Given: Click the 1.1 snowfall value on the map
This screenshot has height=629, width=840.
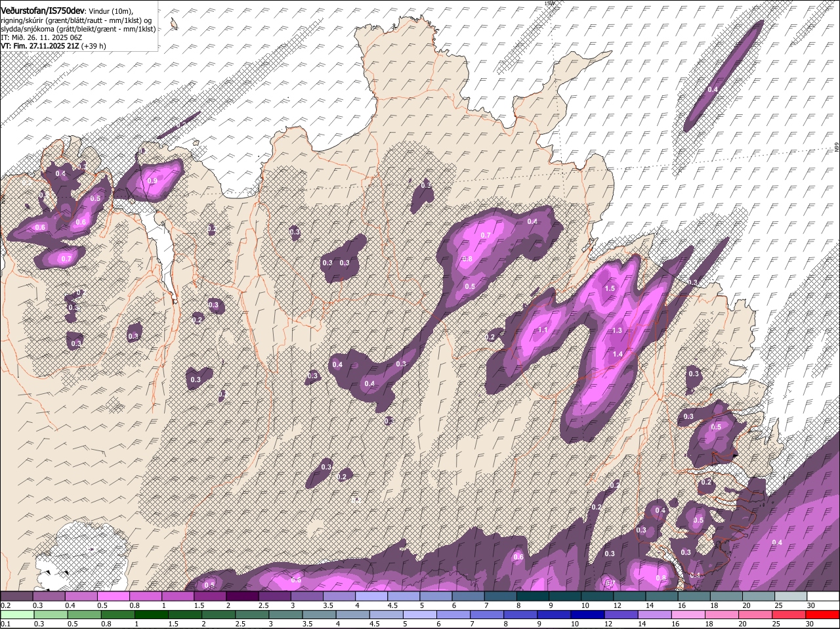Looking at the screenshot, I should (543, 330).
